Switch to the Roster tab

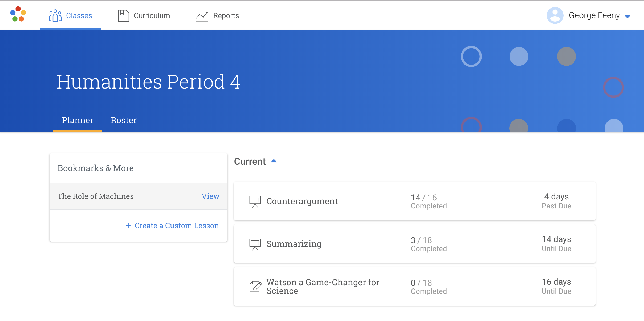pos(124,120)
